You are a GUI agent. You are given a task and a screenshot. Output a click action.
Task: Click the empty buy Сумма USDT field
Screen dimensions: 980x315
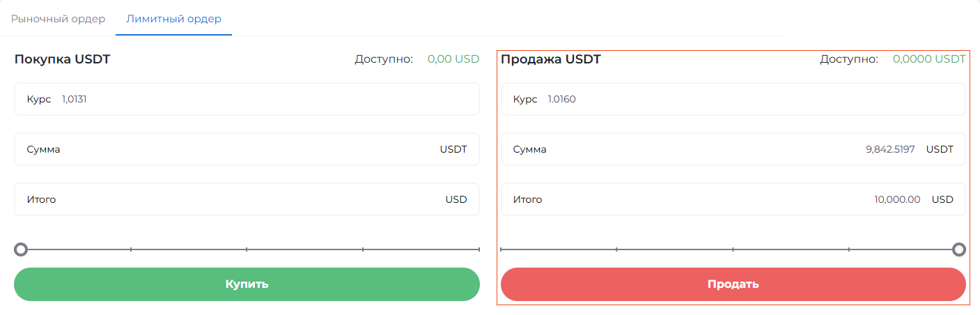[247, 149]
